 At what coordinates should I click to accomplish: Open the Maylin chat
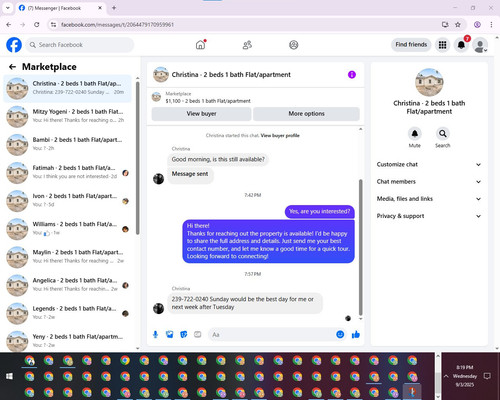tap(67, 257)
